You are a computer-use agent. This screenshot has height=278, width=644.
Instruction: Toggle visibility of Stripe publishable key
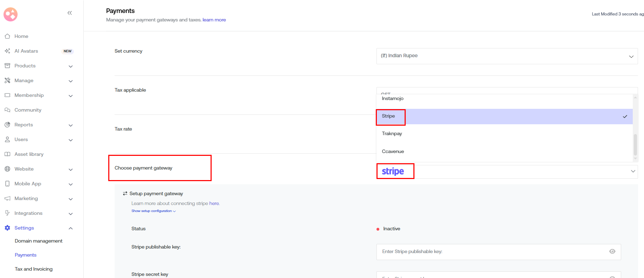(612, 251)
